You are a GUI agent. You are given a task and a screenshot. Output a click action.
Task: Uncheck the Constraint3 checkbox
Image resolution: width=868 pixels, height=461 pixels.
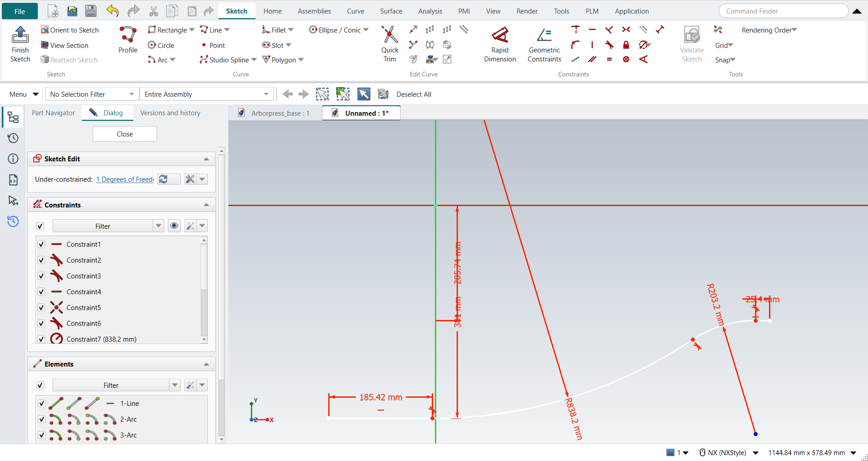41,276
